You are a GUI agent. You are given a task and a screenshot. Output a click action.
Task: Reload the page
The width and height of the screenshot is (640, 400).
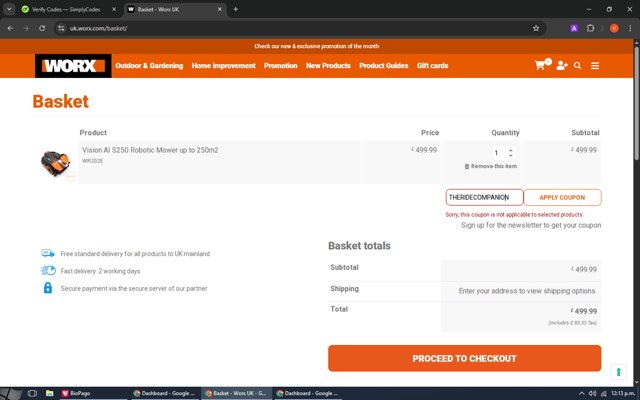pyautogui.click(x=42, y=28)
